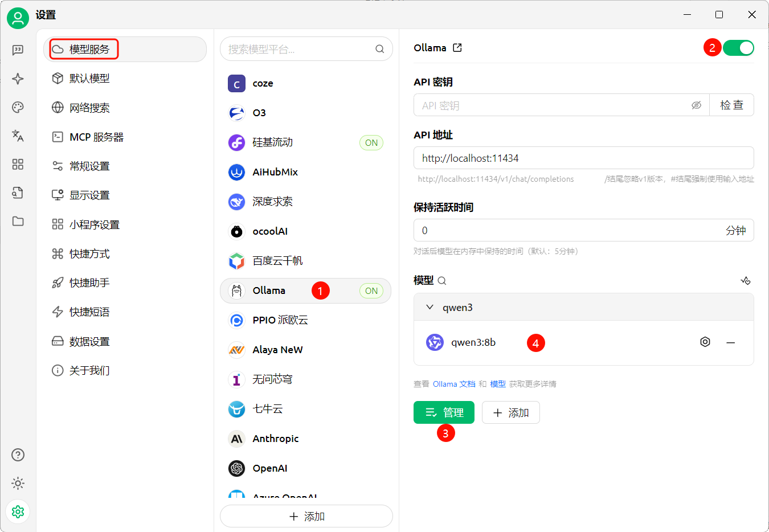
Task: Open the chat assistant sidebar icon
Action: click(x=18, y=50)
